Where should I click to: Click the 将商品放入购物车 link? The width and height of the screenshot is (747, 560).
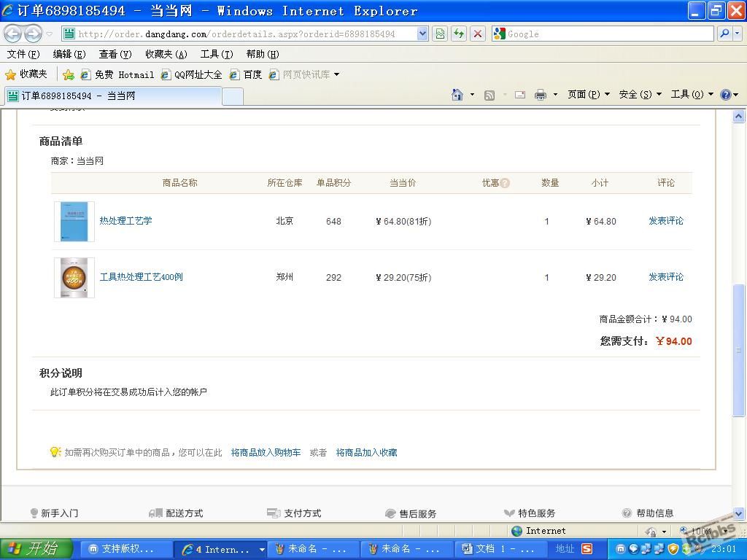pos(266,452)
